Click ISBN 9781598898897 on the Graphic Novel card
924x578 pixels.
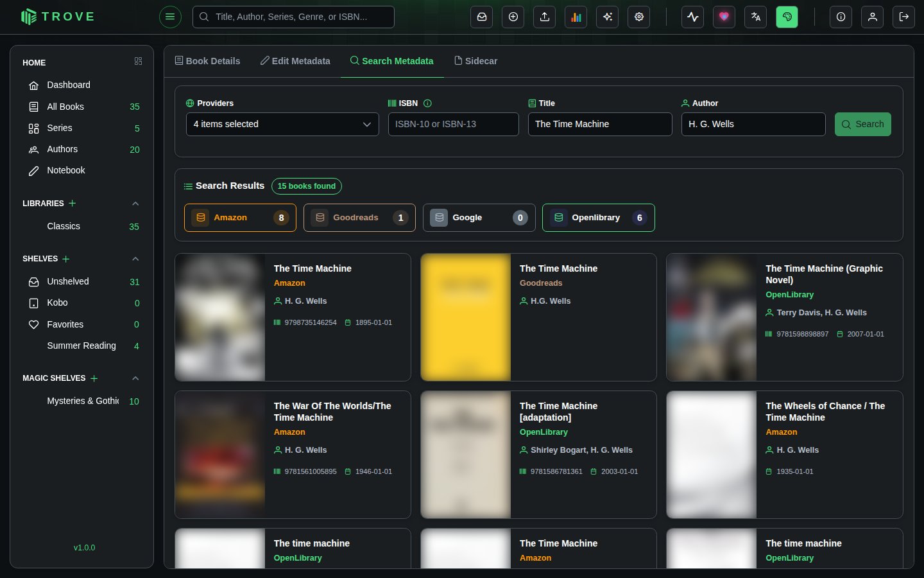pos(802,334)
